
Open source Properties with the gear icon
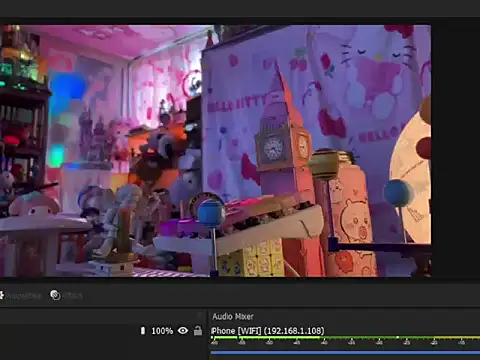[20, 295]
